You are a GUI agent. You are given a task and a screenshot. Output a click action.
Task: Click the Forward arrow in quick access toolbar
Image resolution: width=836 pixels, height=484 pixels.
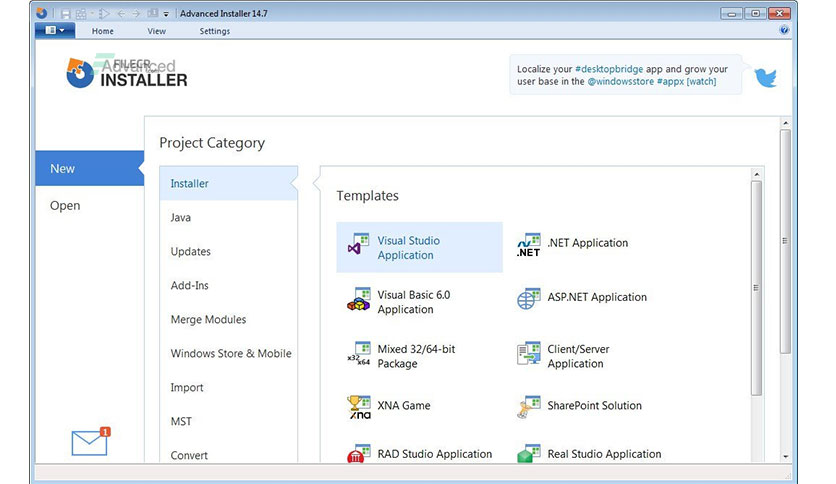[x=136, y=14]
